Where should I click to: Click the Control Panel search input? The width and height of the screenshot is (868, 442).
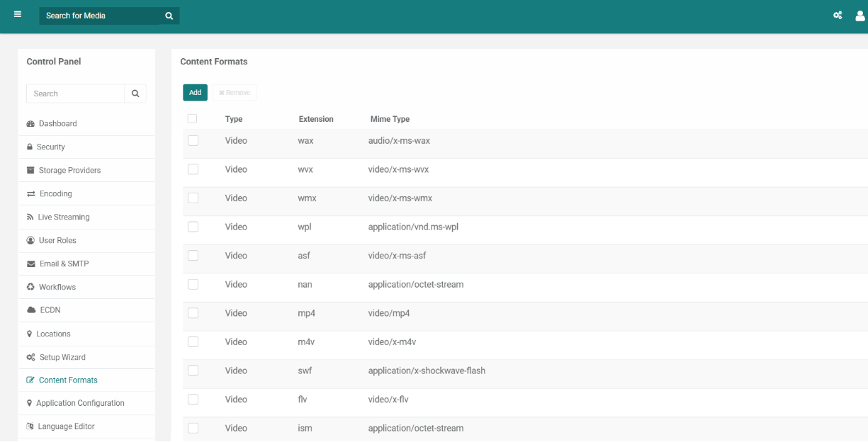(76, 93)
